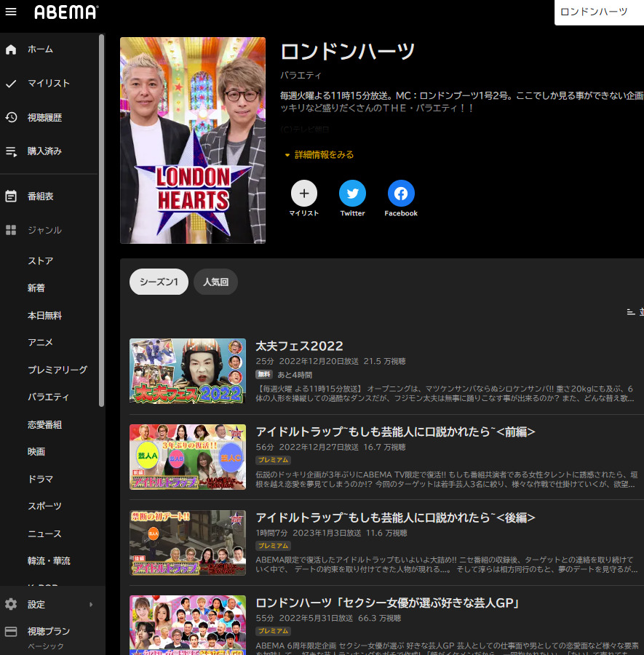Screen dimensions: 644x655
Task: Share the show on Facebook
Action: 401,194
